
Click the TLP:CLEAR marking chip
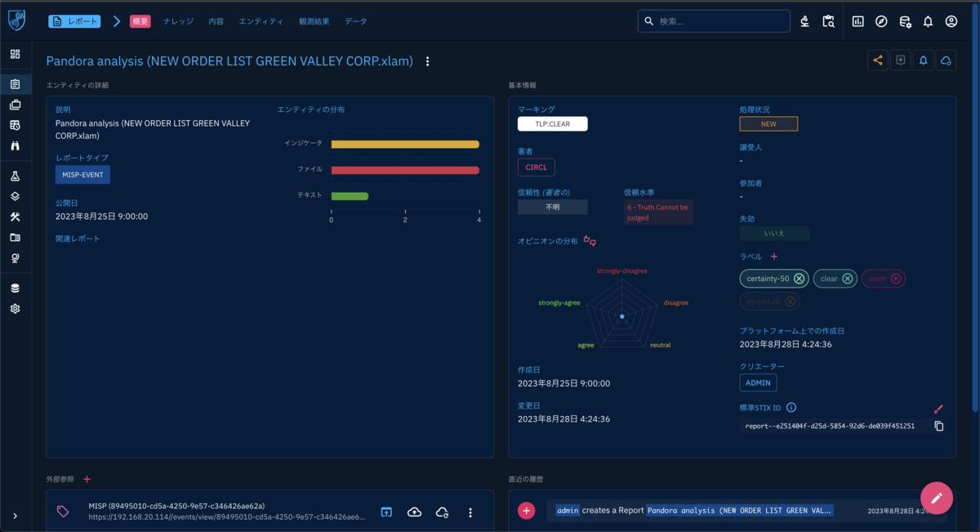coord(552,124)
